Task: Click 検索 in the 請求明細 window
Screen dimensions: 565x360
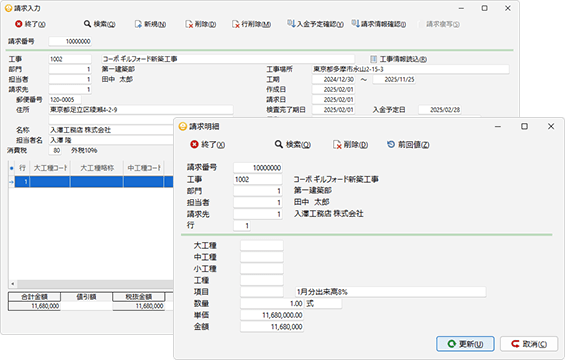Action: 293,145
